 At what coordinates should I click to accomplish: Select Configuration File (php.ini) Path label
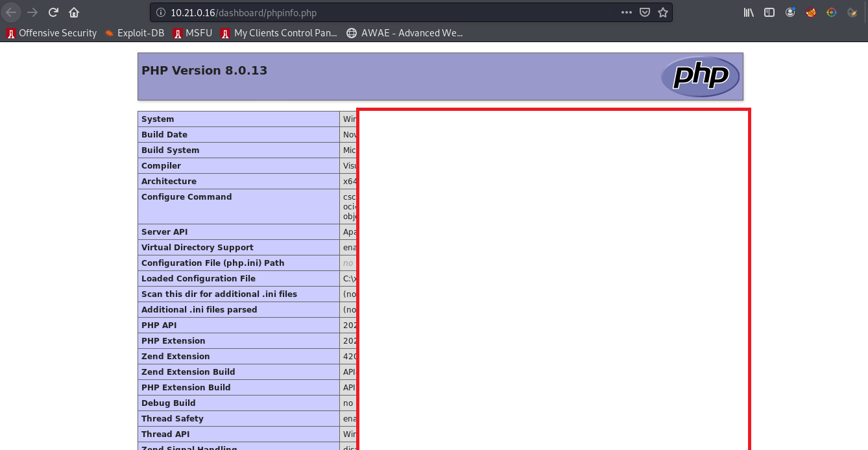pyautogui.click(x=213, y=263)
